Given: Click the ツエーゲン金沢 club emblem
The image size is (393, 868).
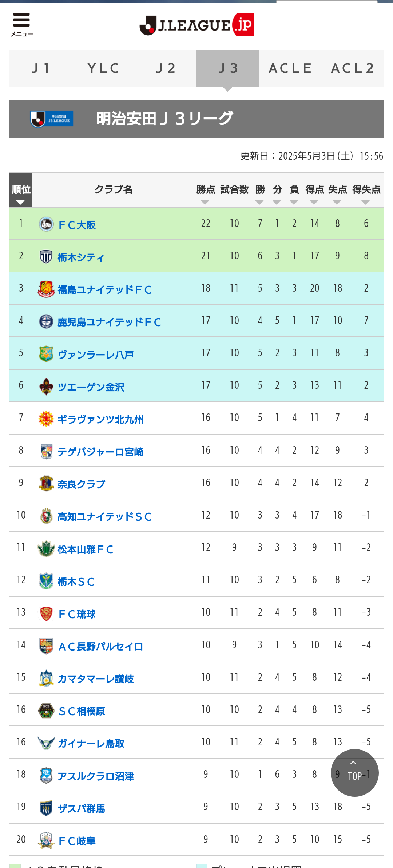Looking at the screenshot, I should 46,387.
